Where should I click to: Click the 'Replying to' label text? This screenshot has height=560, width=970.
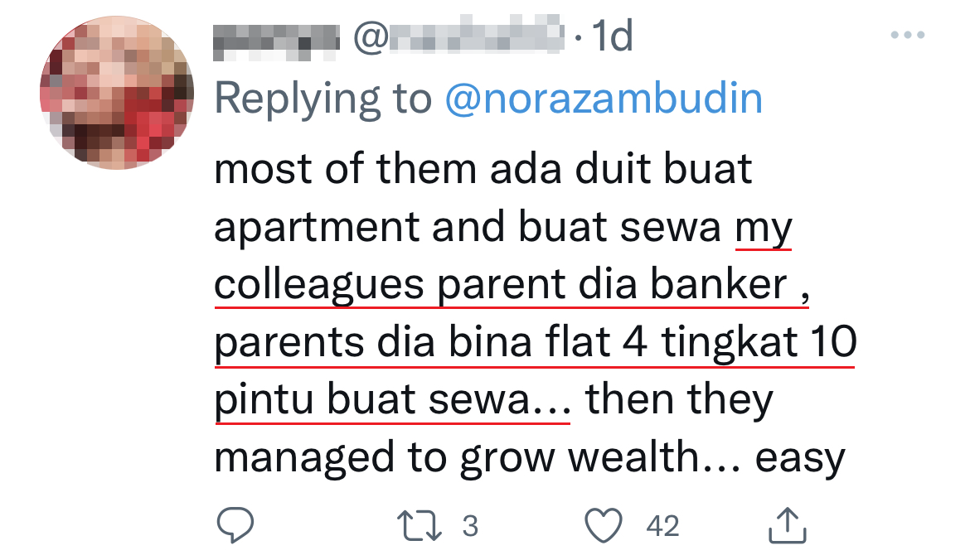(x=323, y=99)
